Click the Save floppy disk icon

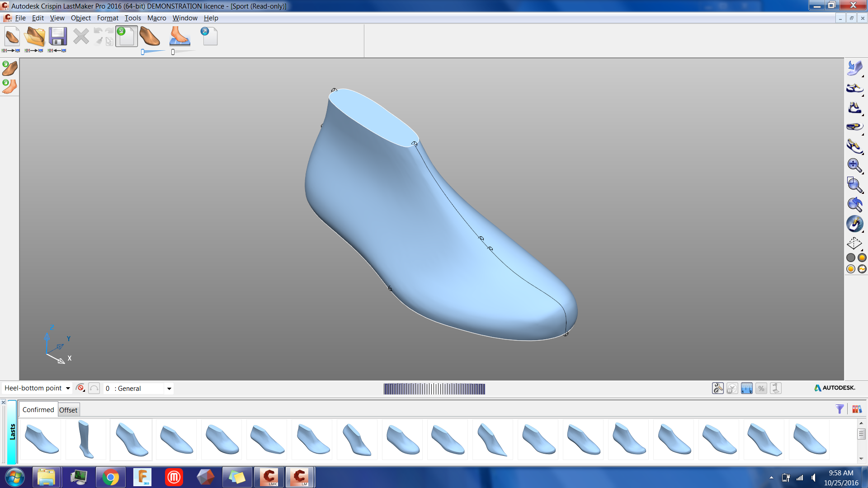(x=58, y=37)
